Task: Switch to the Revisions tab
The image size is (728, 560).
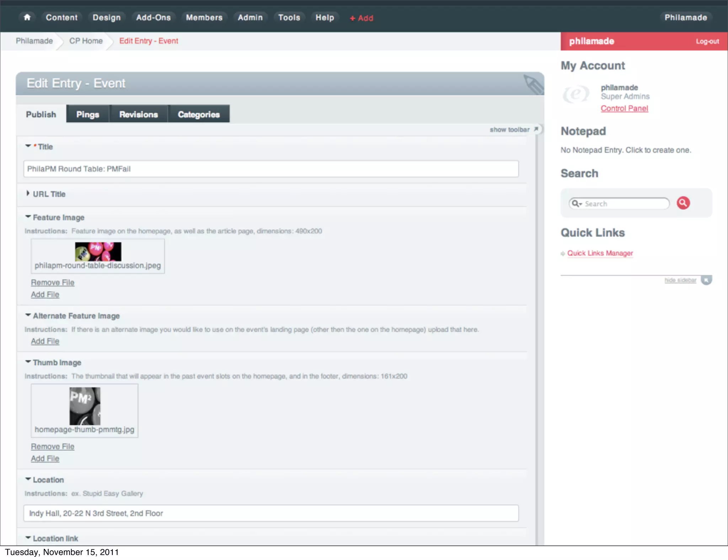Action: pos(138,114)
